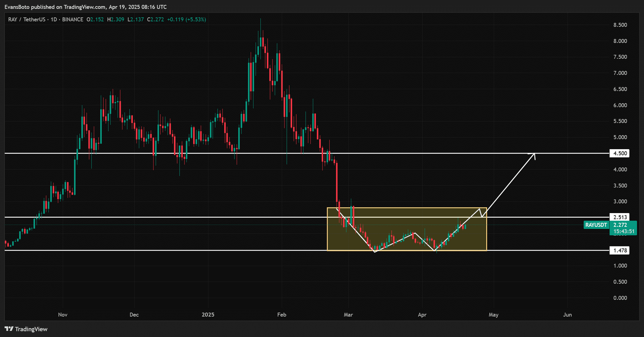The width and height of the screenshot is (644, 337).
Task: Select the 1.478 price label on axis
Action: [x=620, y=251]
